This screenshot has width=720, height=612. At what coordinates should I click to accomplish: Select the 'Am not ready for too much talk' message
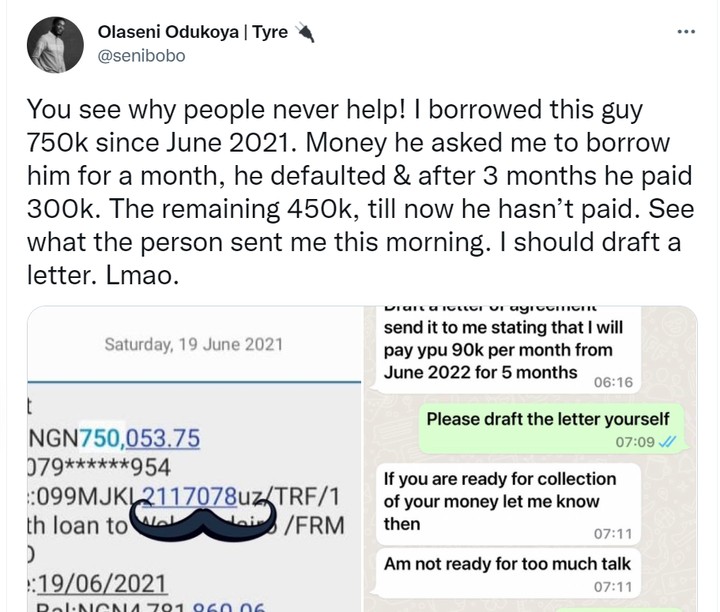click(508, 573)
